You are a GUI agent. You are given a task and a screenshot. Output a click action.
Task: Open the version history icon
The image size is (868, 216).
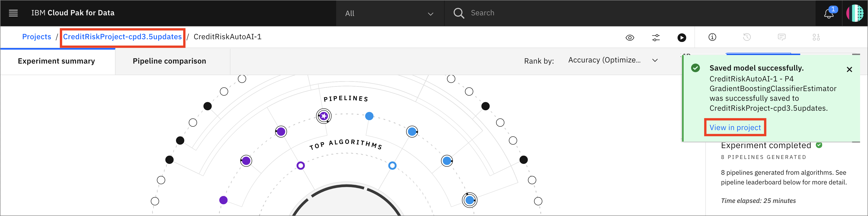(747, 37)
